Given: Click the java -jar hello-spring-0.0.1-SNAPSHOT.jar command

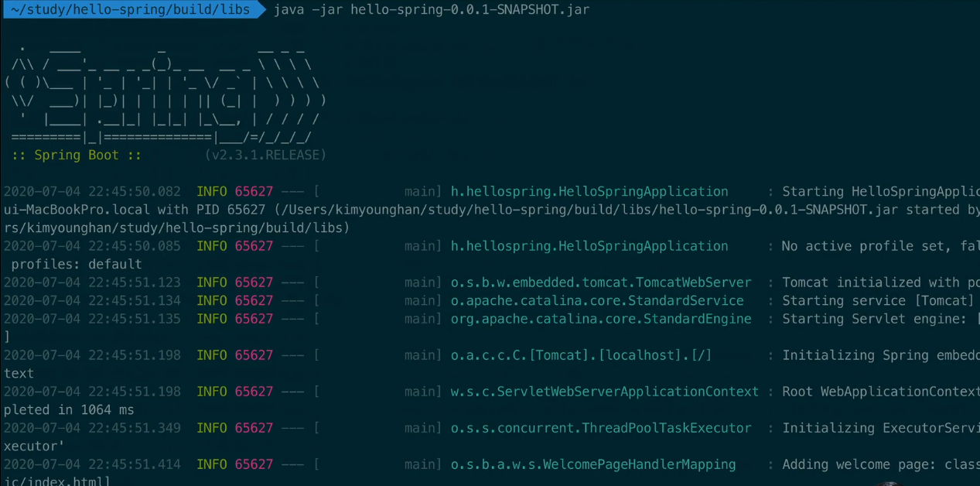Looking at the screenshot, I should click(x=432, y=11).
